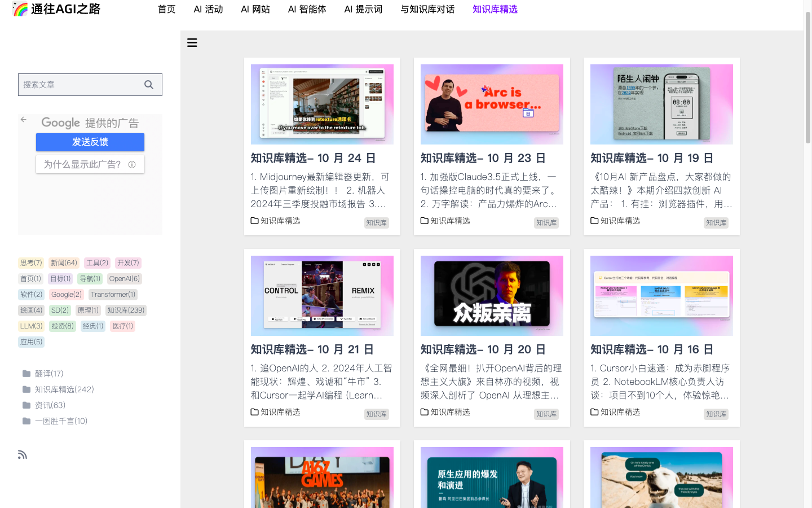Select the LLM(3) tag

pyautogui.click(x=31, y=326)
